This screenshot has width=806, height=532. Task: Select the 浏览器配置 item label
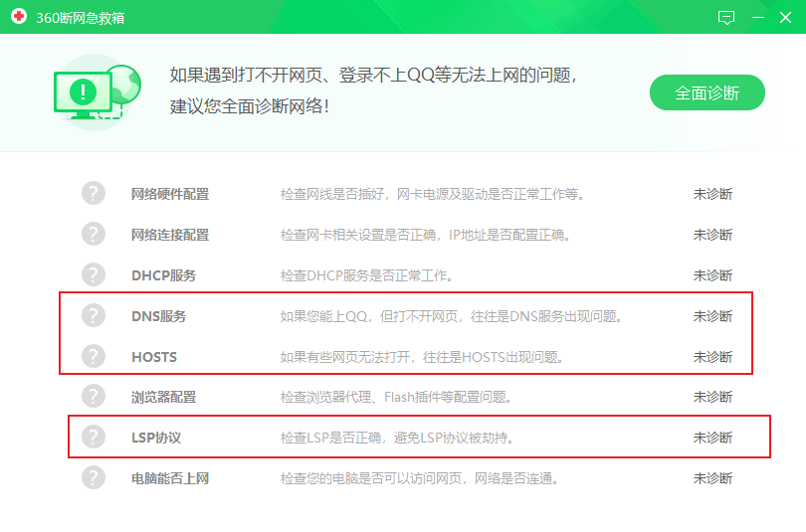tap(163, 397)
